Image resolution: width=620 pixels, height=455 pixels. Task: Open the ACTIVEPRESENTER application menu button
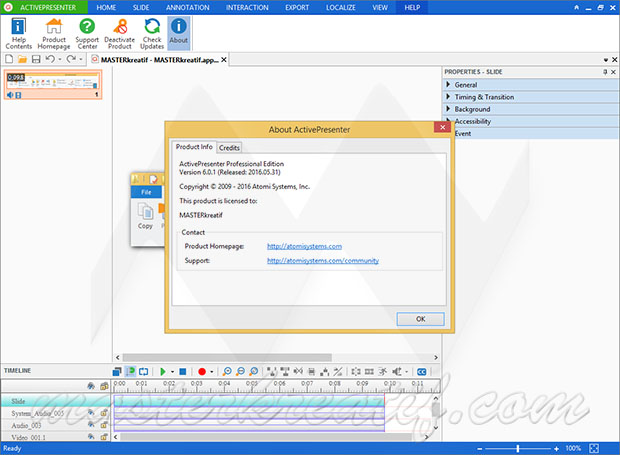(x=44, y=8)
